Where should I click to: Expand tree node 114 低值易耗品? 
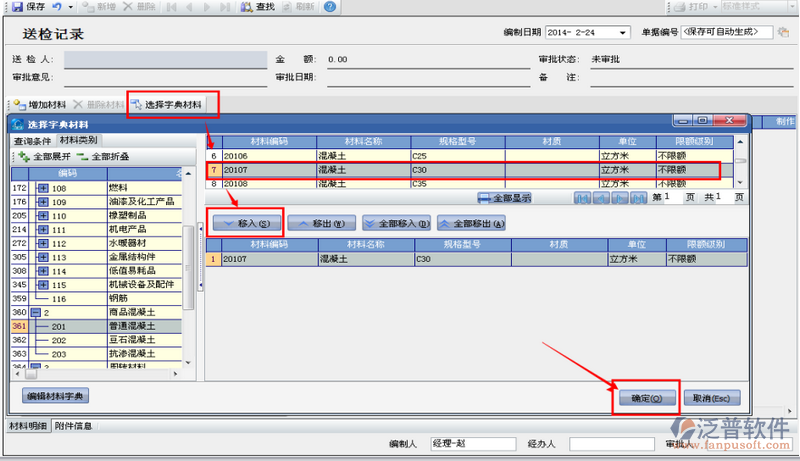(x=43, y=271)
